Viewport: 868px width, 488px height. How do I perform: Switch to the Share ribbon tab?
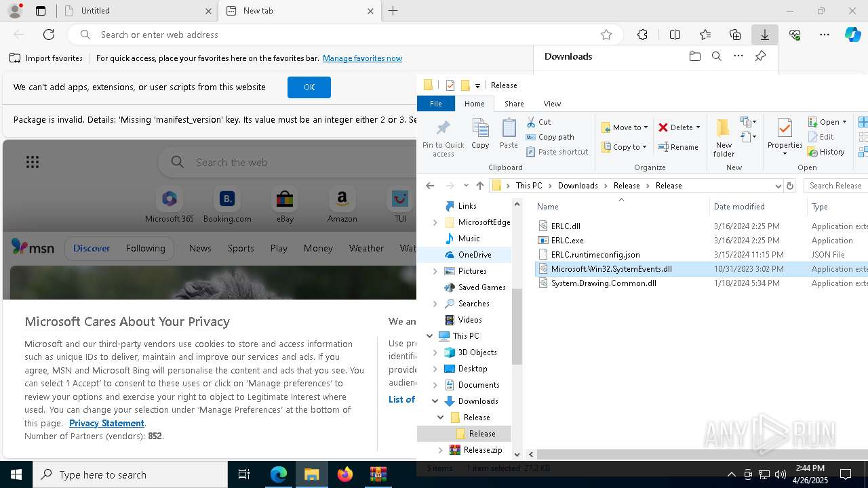click(x=514, y=104)
